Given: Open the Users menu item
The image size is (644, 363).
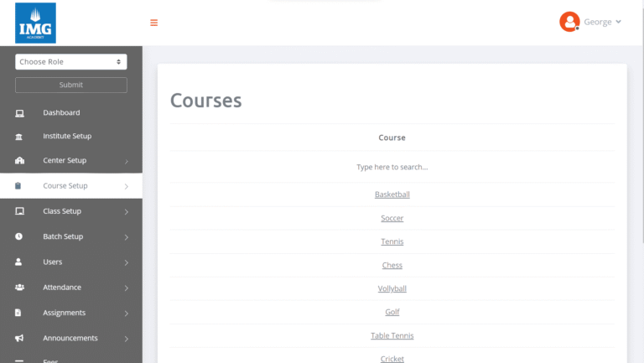Looking at the screenshot, I should [x=53, y=262].
